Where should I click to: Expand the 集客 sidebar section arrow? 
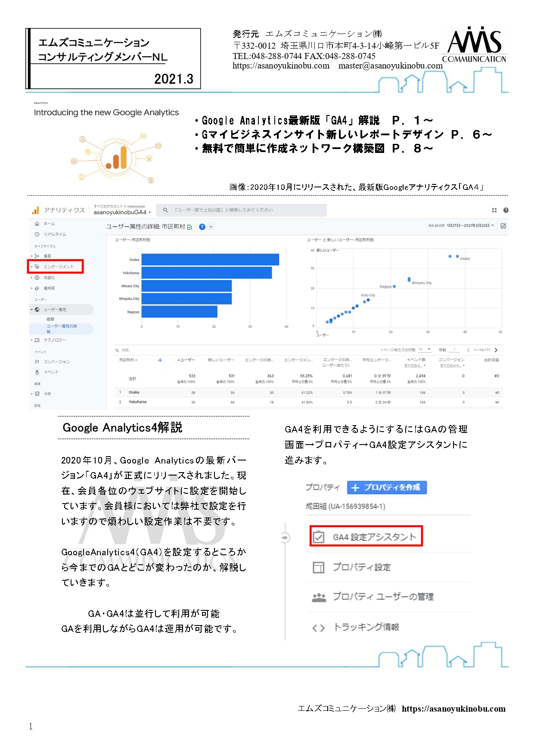(32, 256)
